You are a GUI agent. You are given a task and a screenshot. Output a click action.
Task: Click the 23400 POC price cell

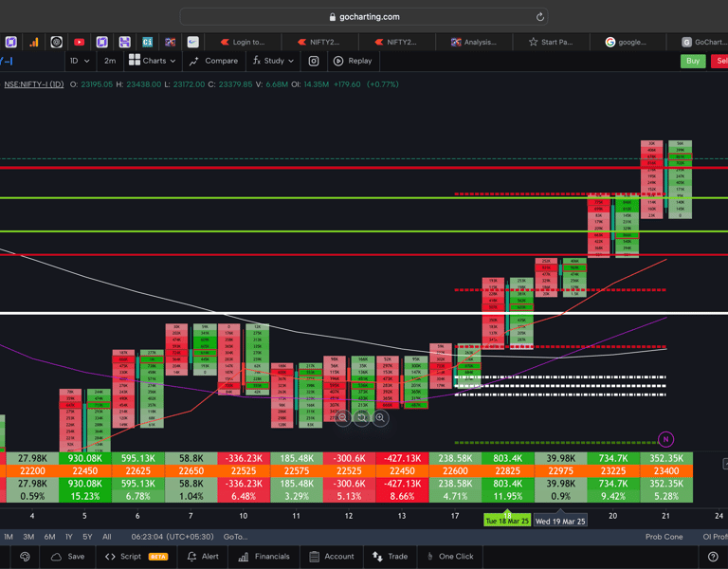tap(666, 471)
